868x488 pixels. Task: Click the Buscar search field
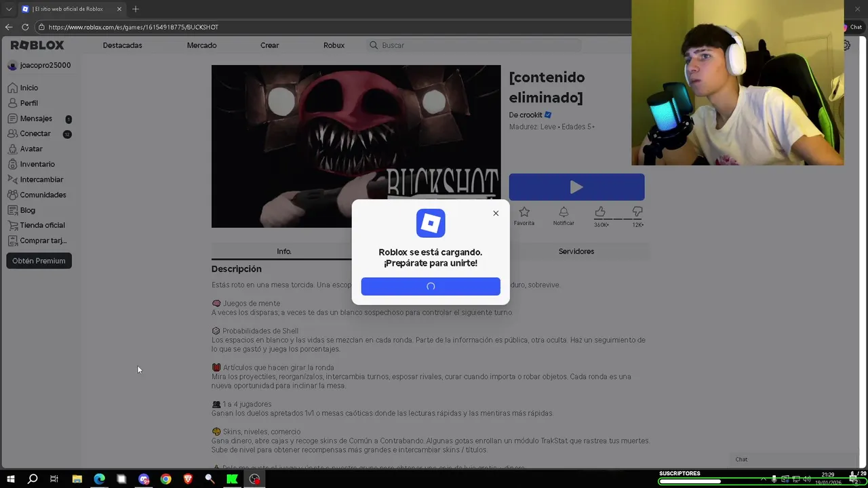475,45
